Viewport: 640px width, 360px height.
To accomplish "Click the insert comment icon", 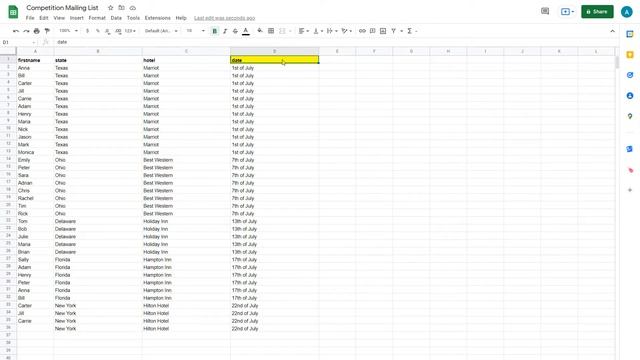I will [x=373, y=31].
